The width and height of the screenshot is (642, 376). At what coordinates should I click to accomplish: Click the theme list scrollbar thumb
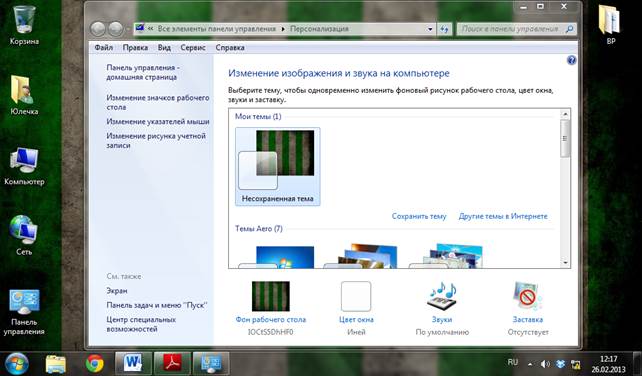(565, 138)
